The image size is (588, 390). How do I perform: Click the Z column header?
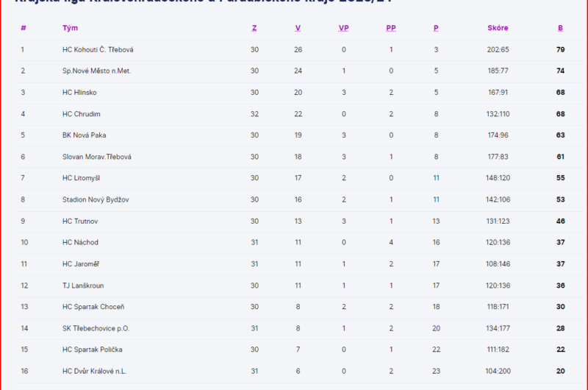coord(254,28)
